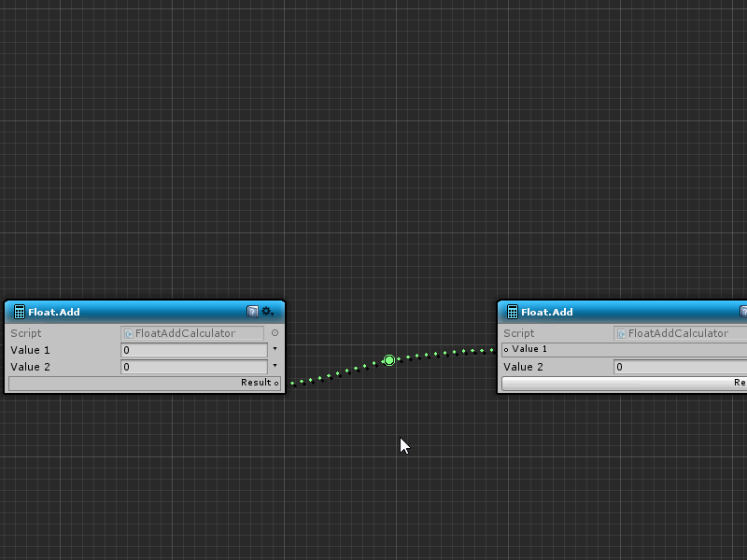This screenshot has width=747, height=560.
Task: Open help for the left Float.Add node
Action: [252, 312]
